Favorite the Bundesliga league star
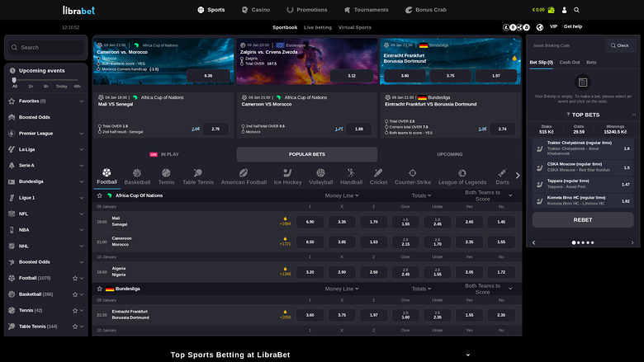Image resolution: width=644 pixels, height=362 pixels. [99, 289]
